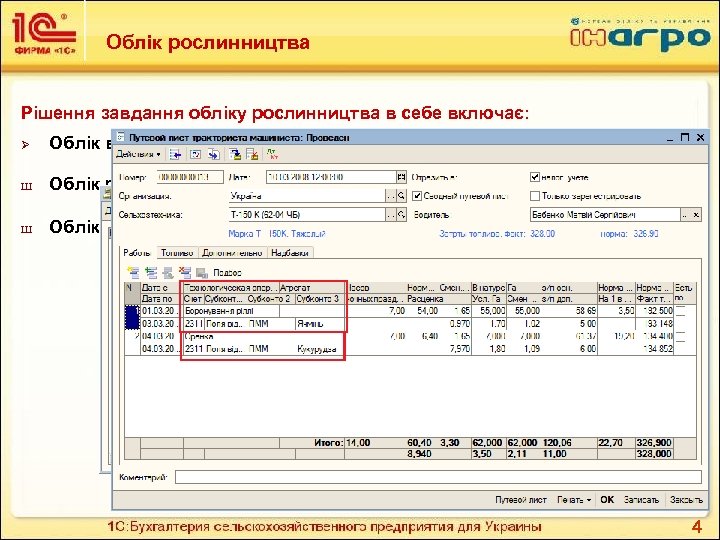The height and width of the screenshot is (540, 720).
Task: Switch to the Работы tab
Action: tap(137, 253)
